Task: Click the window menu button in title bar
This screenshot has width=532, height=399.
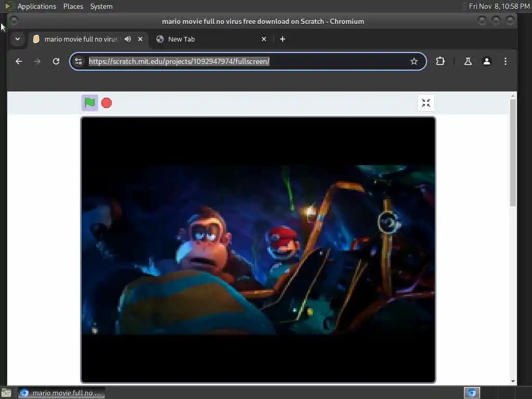Action: 14,21
